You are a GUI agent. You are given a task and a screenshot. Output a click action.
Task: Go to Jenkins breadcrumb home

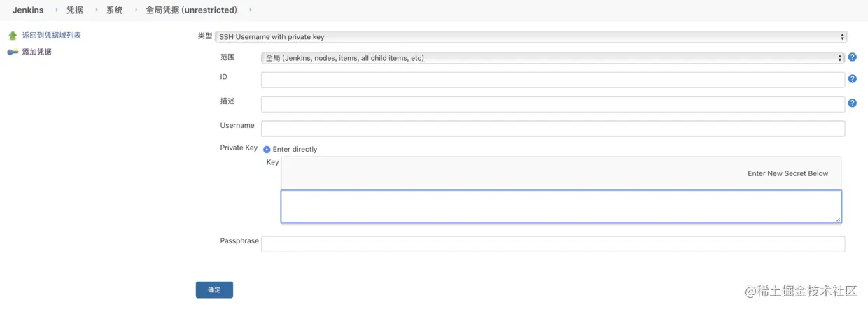[28, 10]
